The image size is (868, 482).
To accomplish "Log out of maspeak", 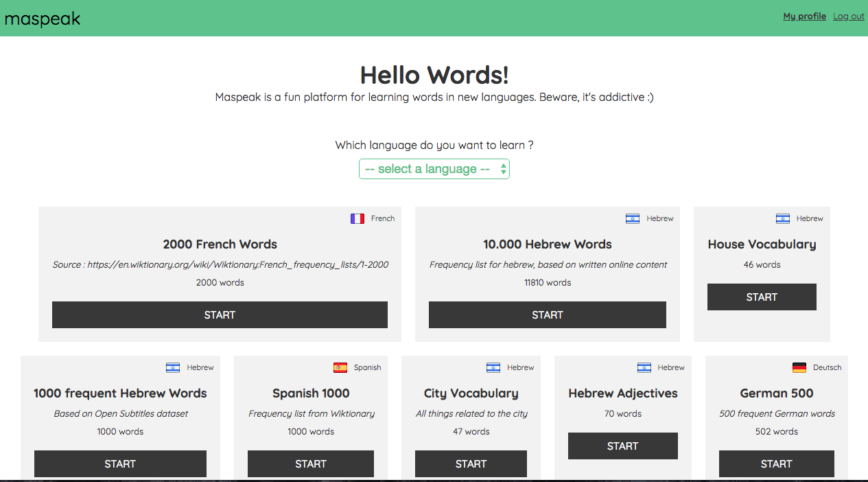I will [x=849, y=16].
